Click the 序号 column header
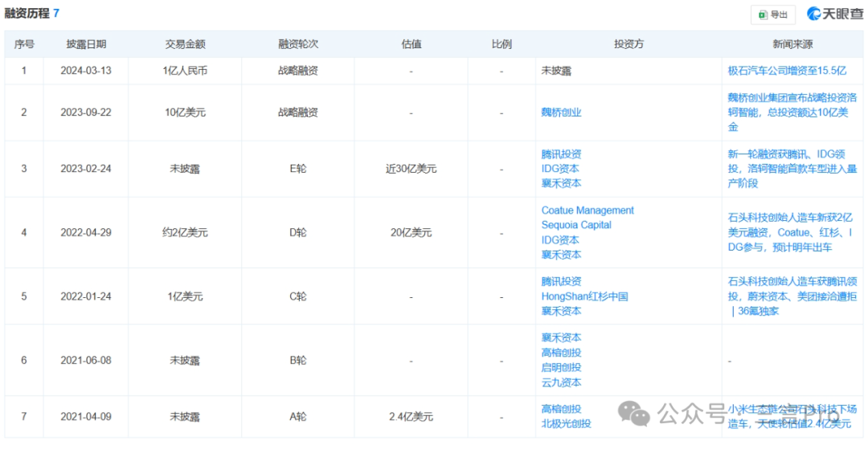Viewport: 868px width, 449px height. pyautogui.click(x=24, y=44)
